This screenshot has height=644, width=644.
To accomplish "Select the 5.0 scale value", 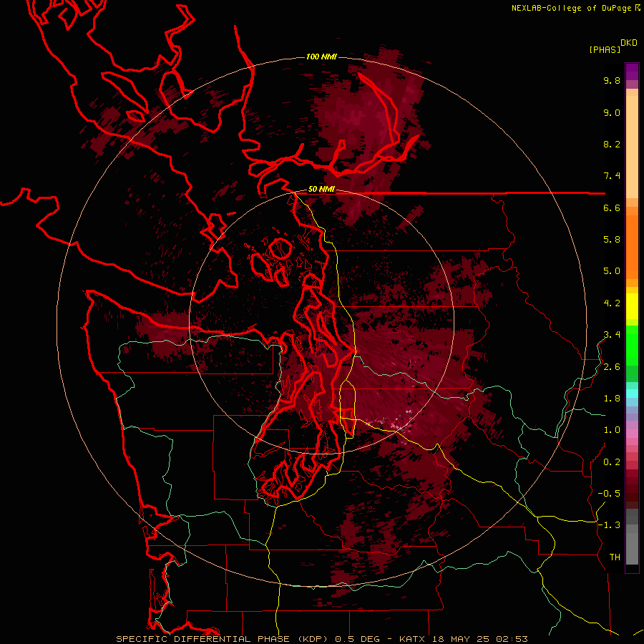I will coord(612,271).
